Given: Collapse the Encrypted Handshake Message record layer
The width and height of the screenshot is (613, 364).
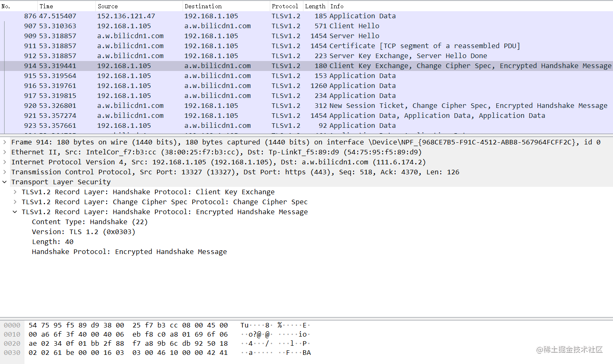Looking at the screenshot, I should [x=15, y=212].
